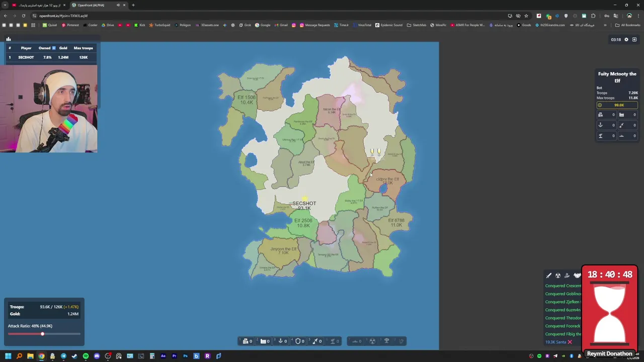
Task: Bookmark this page with star icon
Action: click(x=526, y=16)
